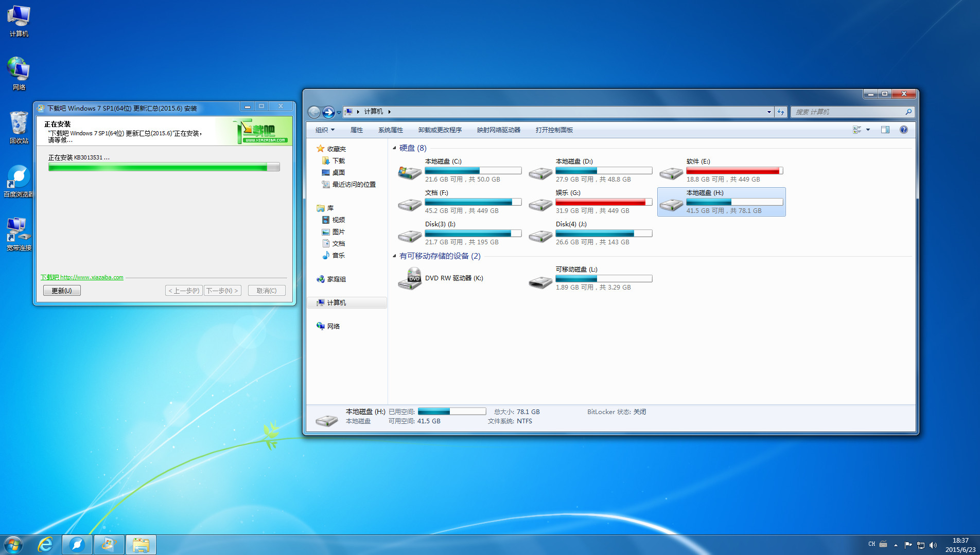Click the 取消(C) button in installer
980x555 pixels.
coord(267,291)
